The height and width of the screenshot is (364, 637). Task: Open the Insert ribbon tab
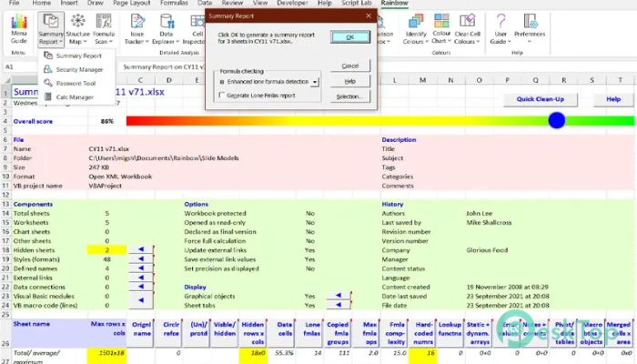coord(69,3)
